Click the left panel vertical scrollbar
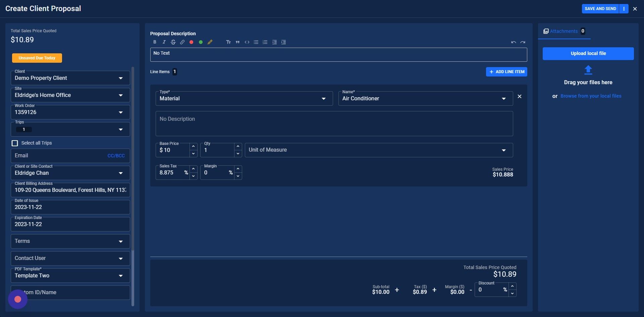The width and height of the screenshot is (644, 317). tap(133, 159)
